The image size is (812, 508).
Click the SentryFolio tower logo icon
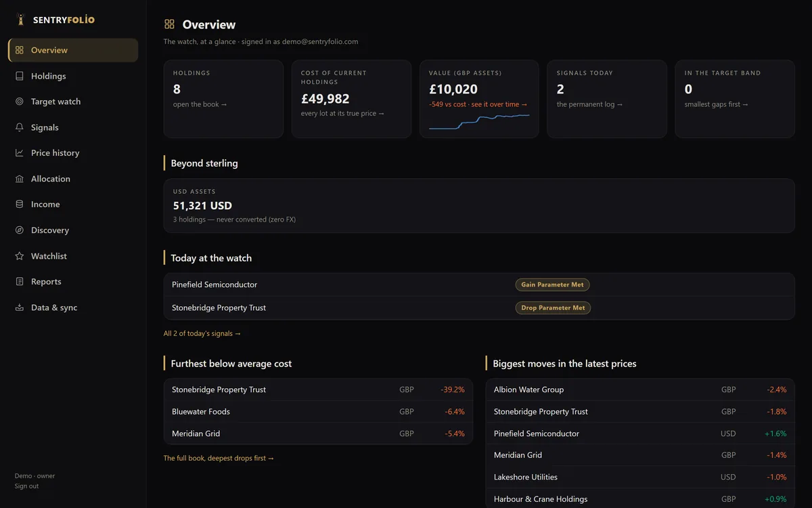pyautogui.click(x=20, y=19)
